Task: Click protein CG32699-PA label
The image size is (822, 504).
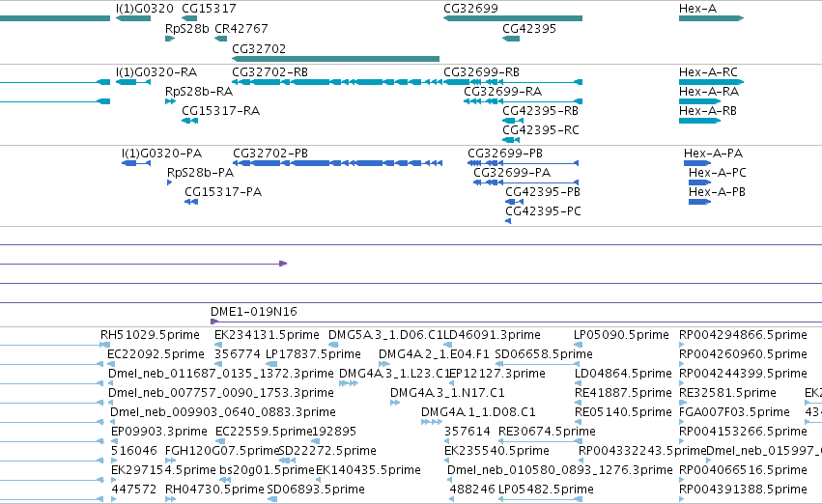Action: 512,173
